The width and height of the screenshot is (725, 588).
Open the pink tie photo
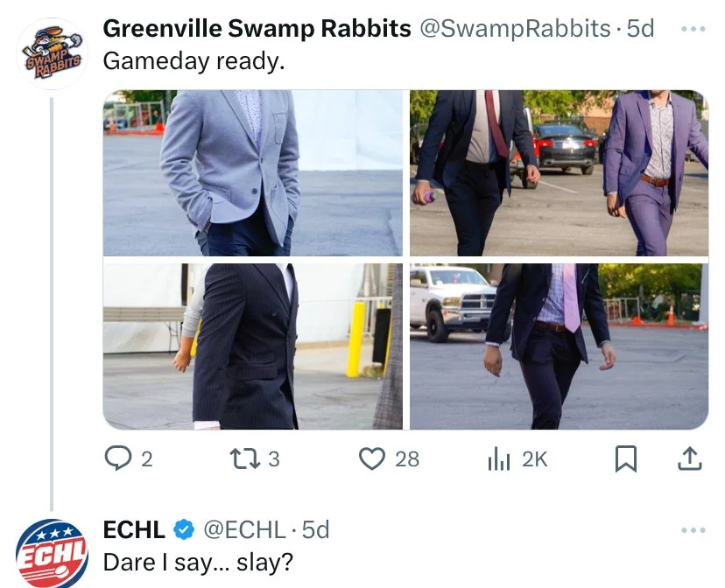point(559,346)
